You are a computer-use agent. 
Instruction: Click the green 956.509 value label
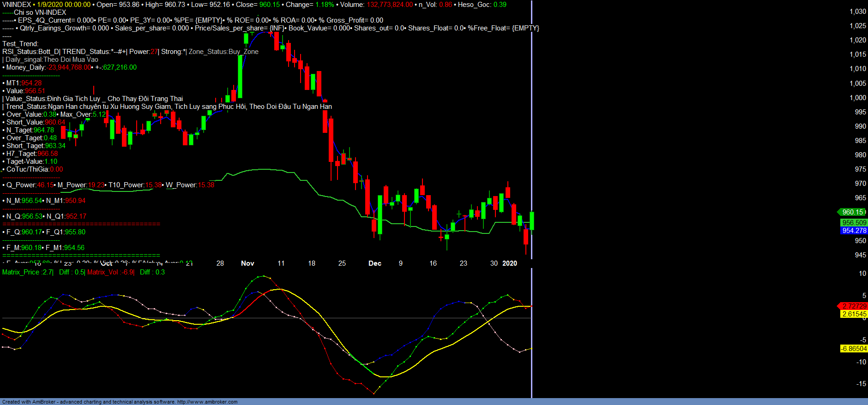tap(854, 223)
